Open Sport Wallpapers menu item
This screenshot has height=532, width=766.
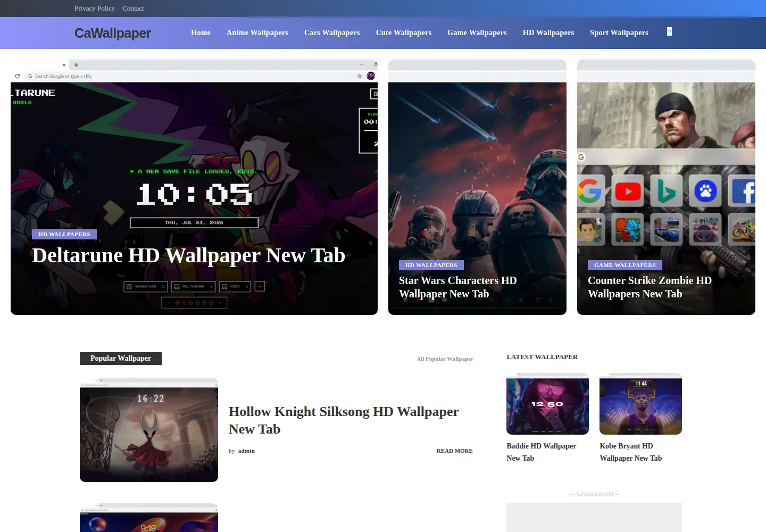click(x=619, y=32)
